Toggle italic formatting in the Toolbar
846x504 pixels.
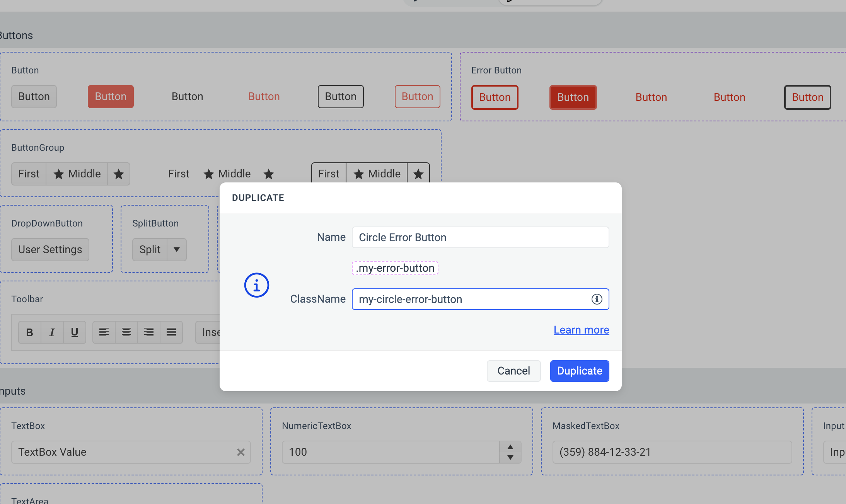pyautogui.click(x=52, y=332)
